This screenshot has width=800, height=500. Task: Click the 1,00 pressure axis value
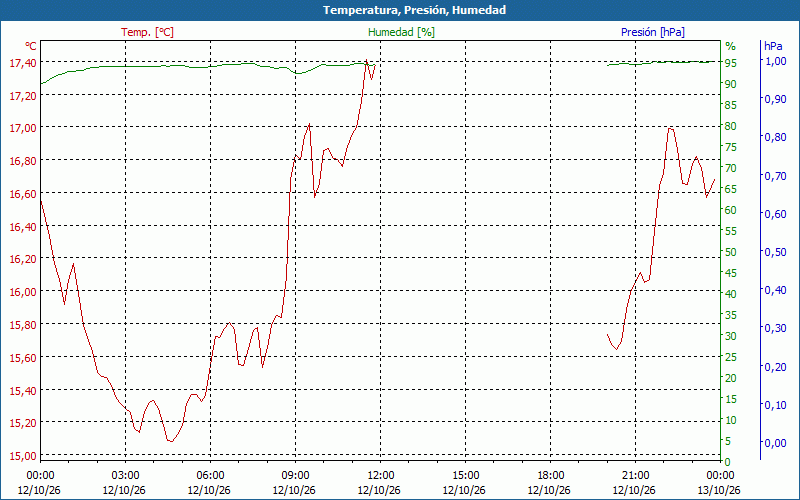775,61
